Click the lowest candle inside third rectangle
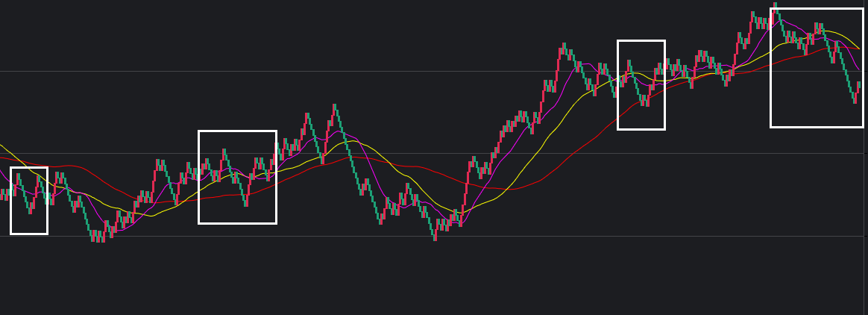 [x=647, y=102]
